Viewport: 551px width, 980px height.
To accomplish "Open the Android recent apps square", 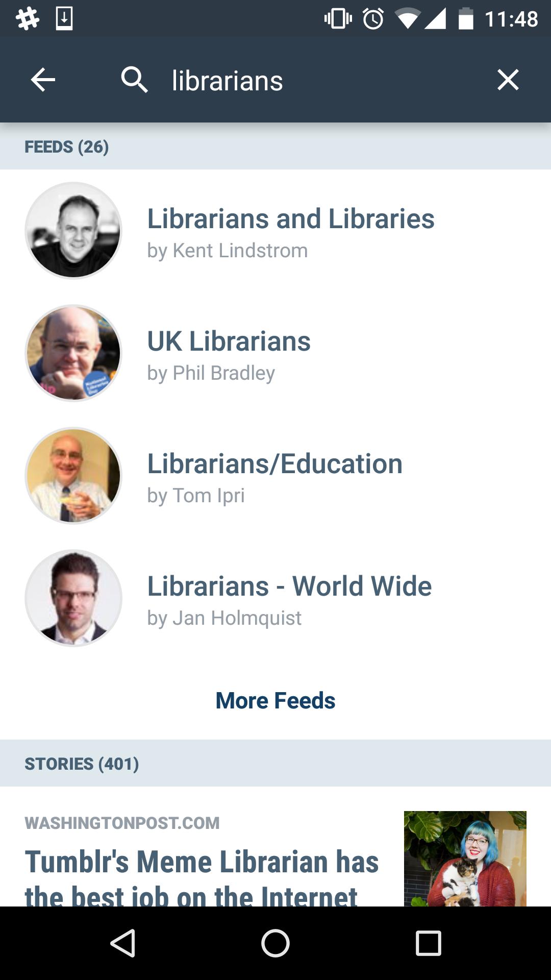I will click(x=429, y=943).
